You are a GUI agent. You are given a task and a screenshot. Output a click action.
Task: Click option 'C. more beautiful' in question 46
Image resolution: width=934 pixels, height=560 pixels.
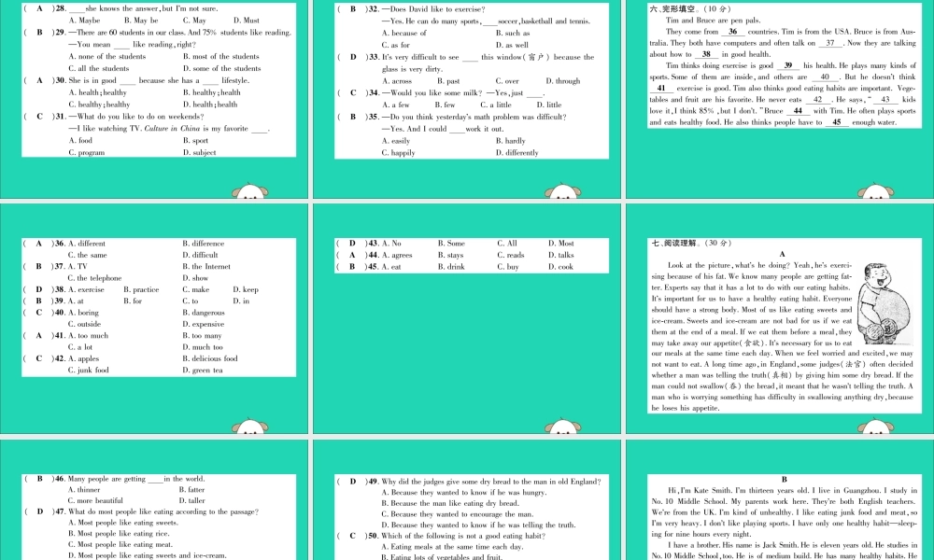point(95,501)
